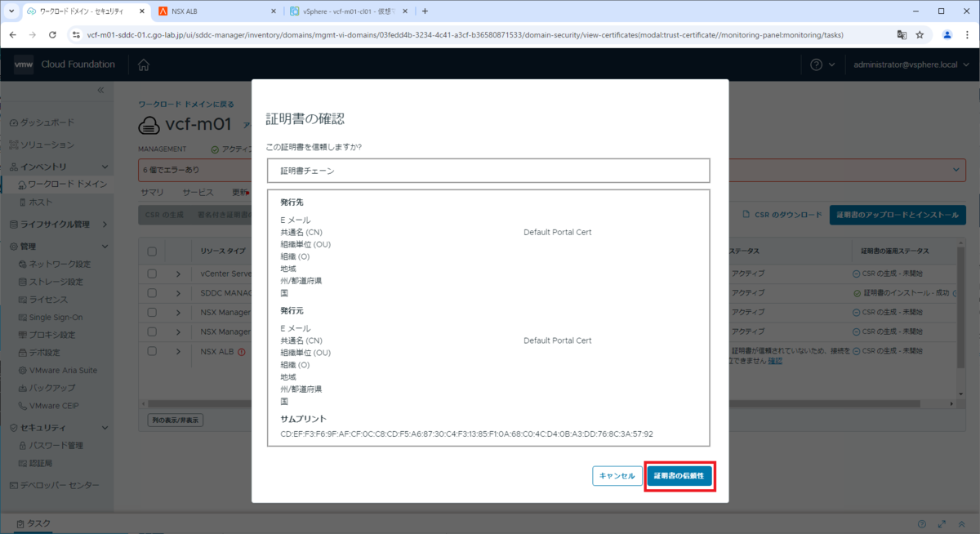Click the browser address bar URL
This screenshot has width=980, height=534.
[465, 35]
